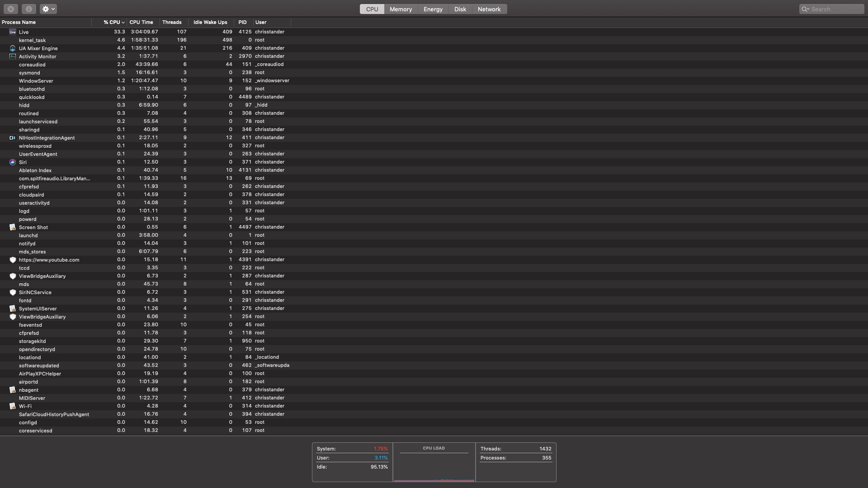Click the Activity Monitor process icon

13,56
